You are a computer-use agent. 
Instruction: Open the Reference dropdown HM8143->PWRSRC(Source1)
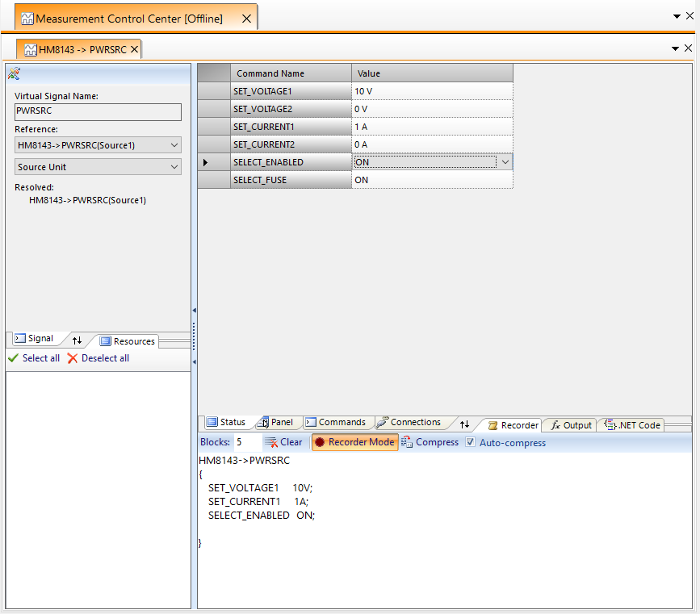(x=98, y=145)
